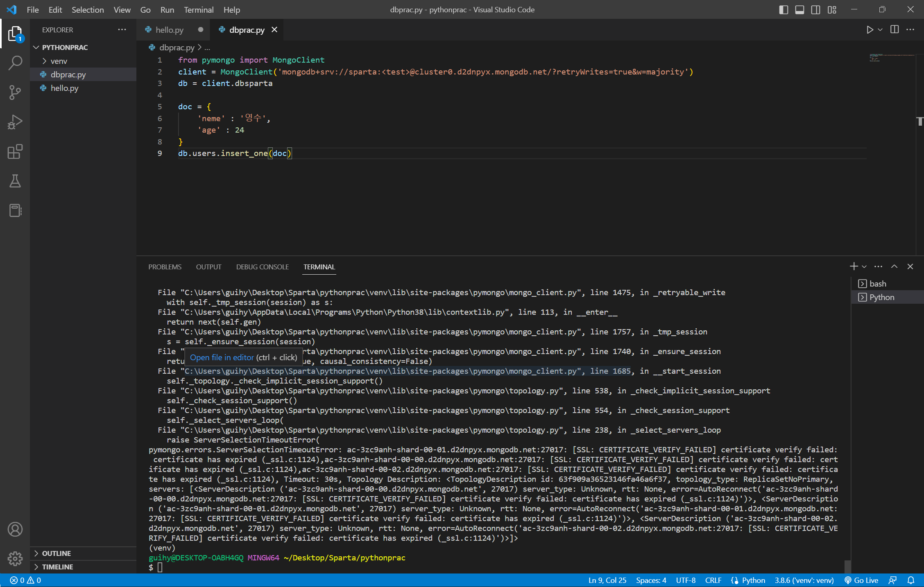The height and width of the screenshot is (587, 924).
Task: Click the feedback icon in status bar
Action: [x=893, y=580]
